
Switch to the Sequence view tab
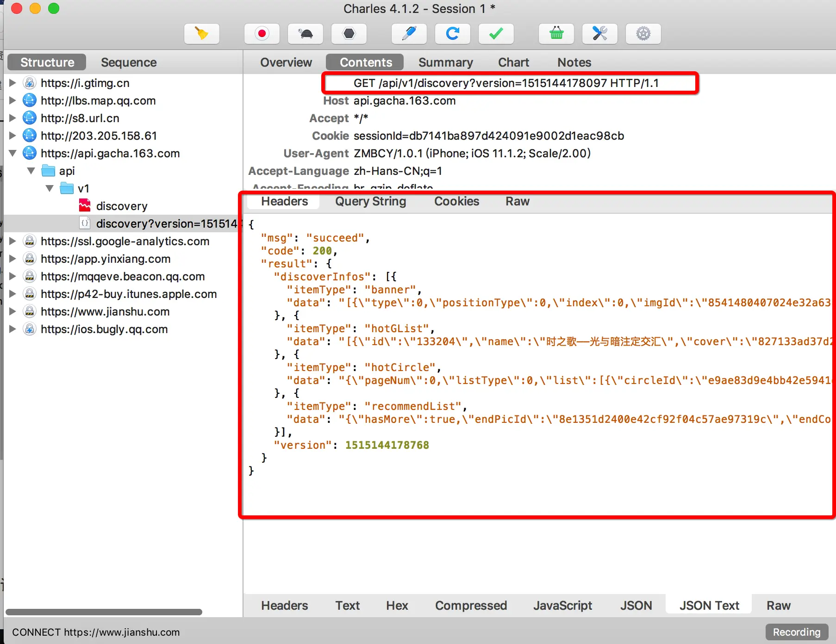pos(129,62)
